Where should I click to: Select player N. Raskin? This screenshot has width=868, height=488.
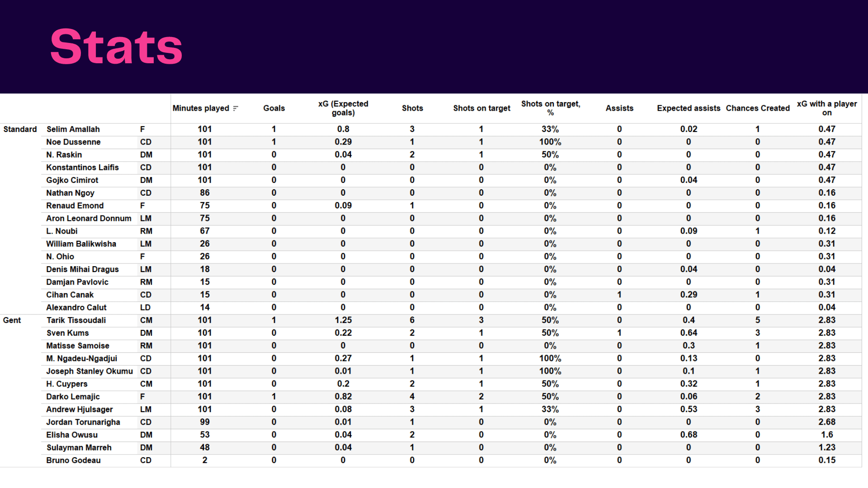pos(64,155)
